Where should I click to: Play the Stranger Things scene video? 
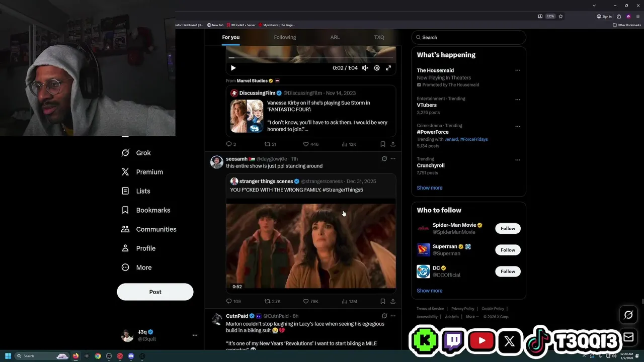tap(311, 246)
